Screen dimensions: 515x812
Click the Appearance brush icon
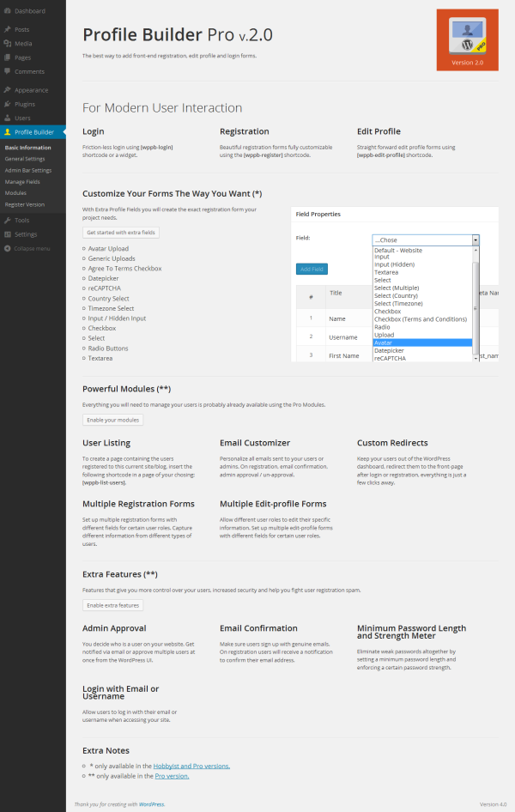tap(7, 90)
